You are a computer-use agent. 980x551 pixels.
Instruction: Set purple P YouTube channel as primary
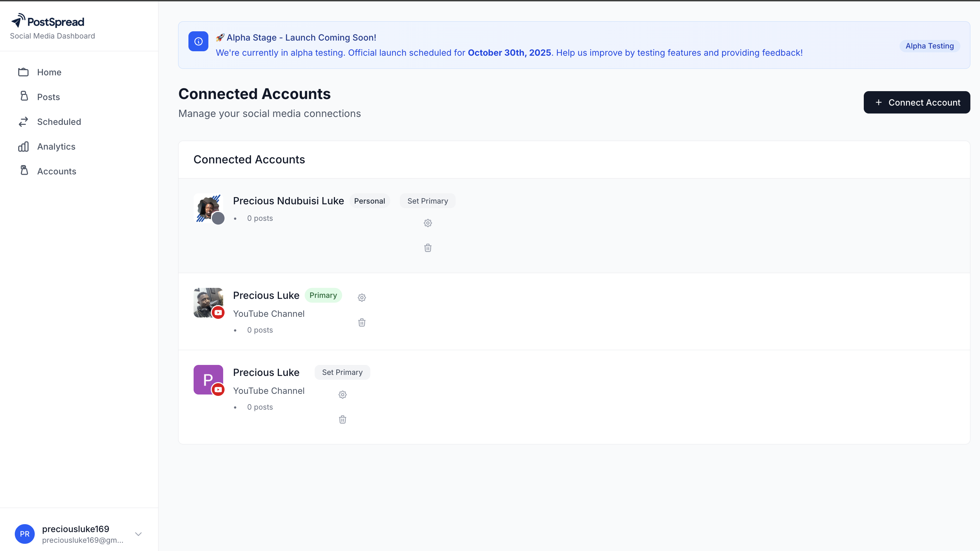pos(342,372)
